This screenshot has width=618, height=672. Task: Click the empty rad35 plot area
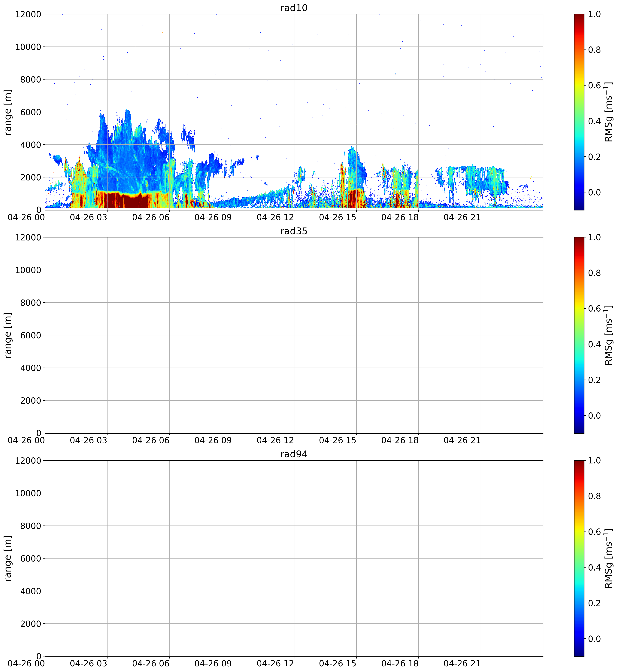click(x=294, y=335)
